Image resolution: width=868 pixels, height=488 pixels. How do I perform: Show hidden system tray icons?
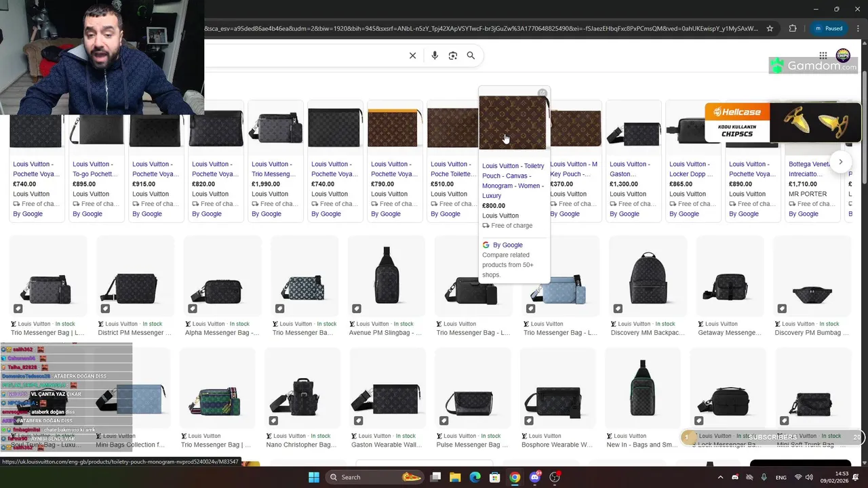click(720, 477)
